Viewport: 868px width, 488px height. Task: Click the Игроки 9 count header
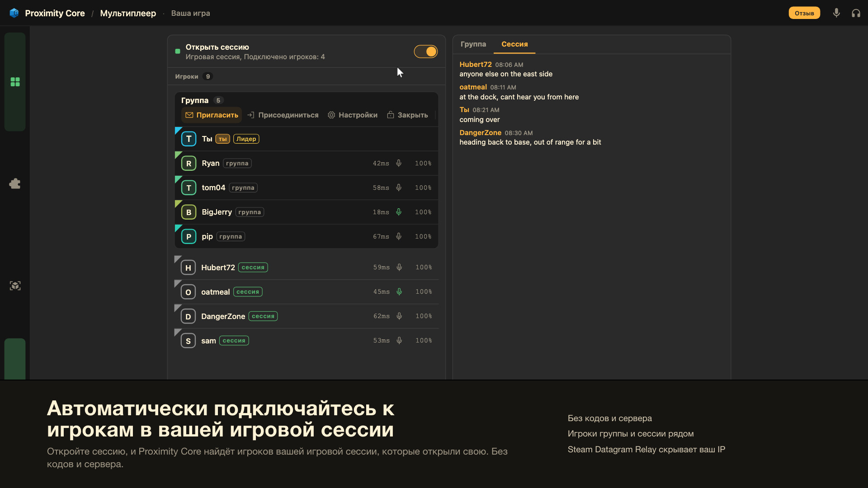[193, 76]
